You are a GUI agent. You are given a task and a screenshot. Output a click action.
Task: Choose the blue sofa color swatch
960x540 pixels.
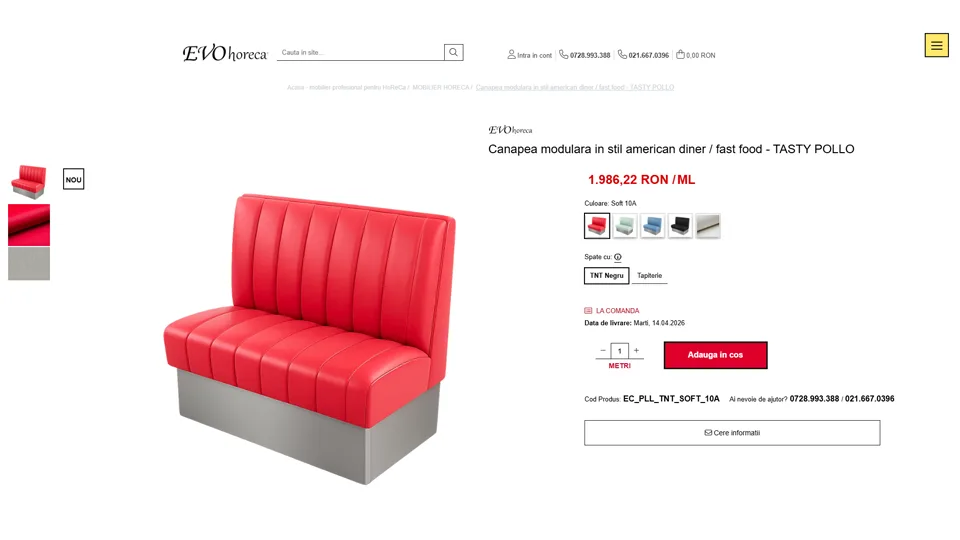click(652, 226)
